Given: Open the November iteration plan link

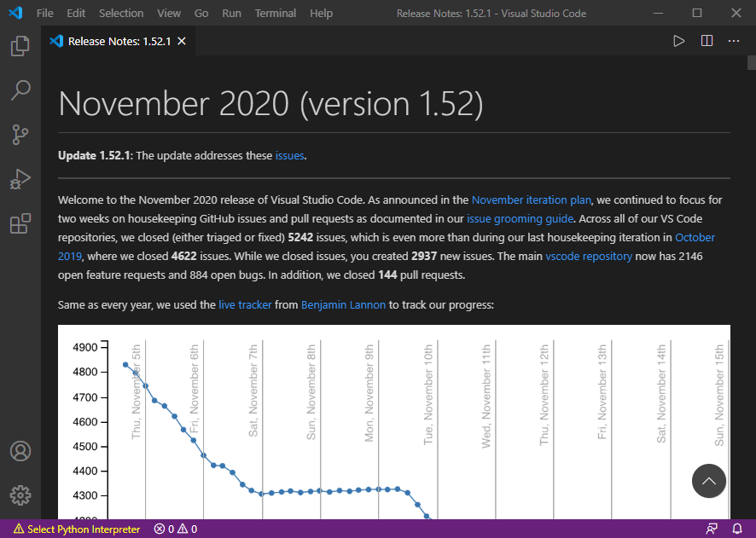Looking at the screenshot, I should (x=531, y=200).
